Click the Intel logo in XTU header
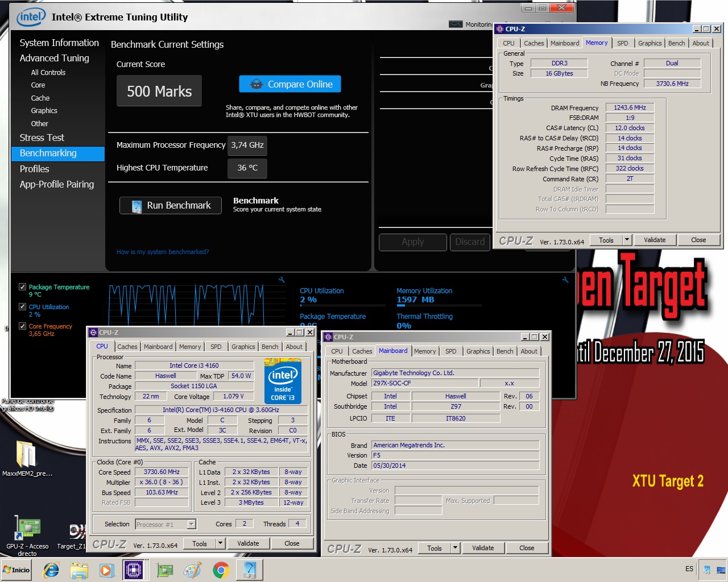The height and width of the screenshot is (582, 728). [31, 17]
